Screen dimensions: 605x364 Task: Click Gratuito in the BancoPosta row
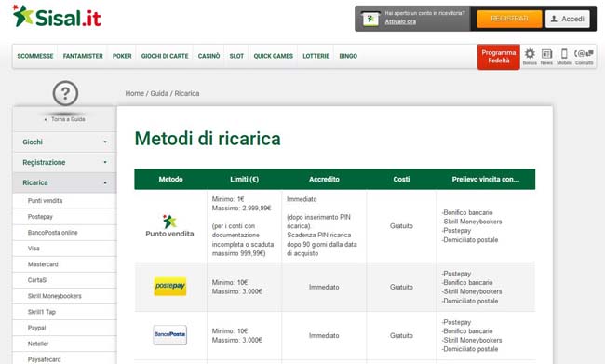[401, 335]
